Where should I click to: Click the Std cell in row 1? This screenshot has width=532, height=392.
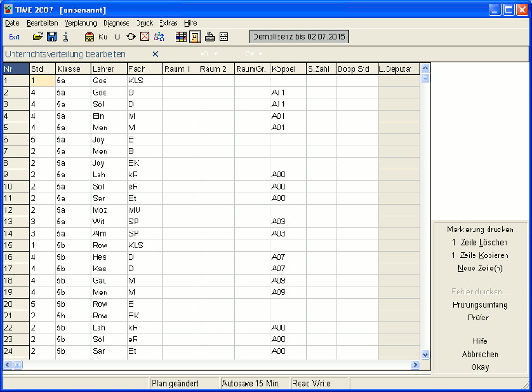pos(41,80)
